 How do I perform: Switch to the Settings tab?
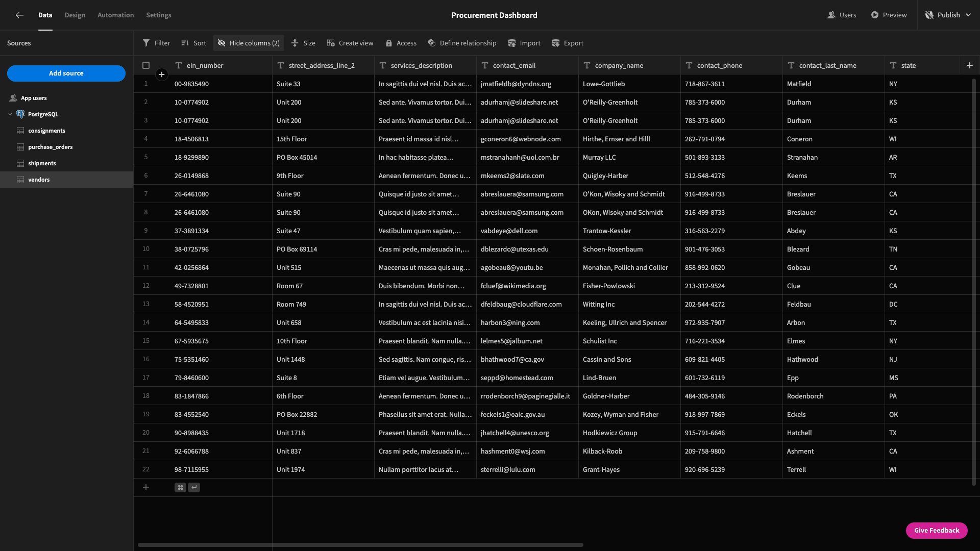point(159,15)
